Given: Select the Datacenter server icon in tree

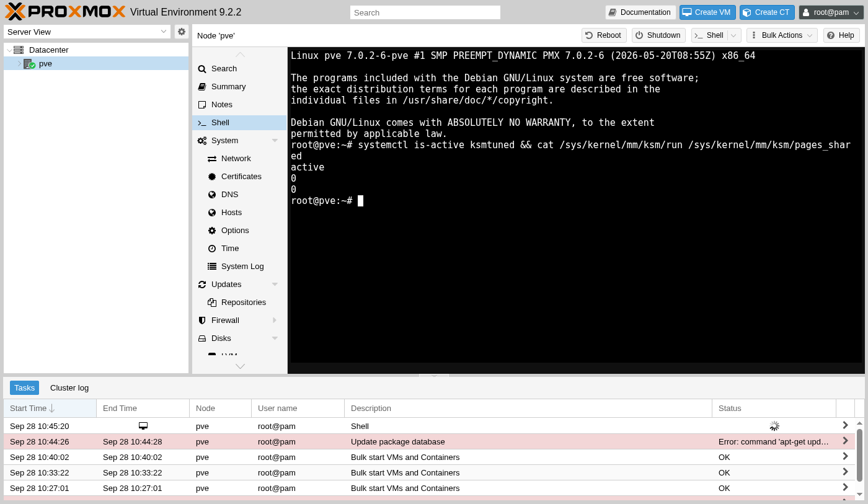Looking at the screenshot, I should [19, 50].
